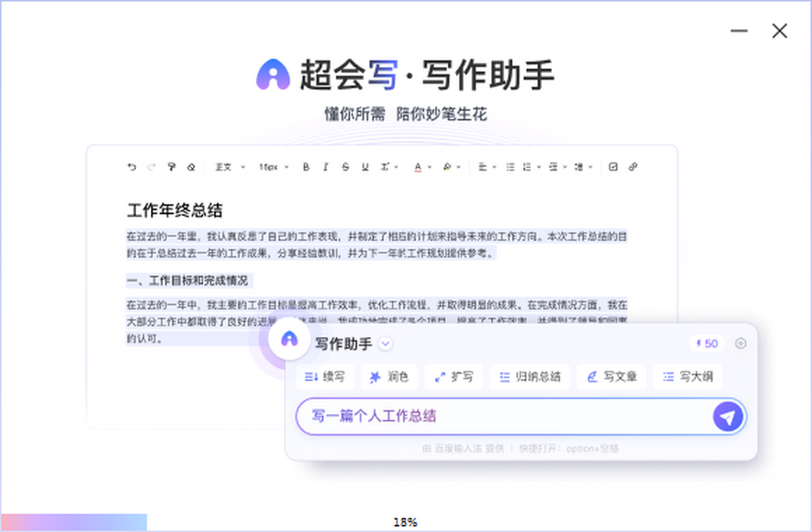Toggle bold formatting
The width and height of the screenshot is (812, 532).
(306, 167)
